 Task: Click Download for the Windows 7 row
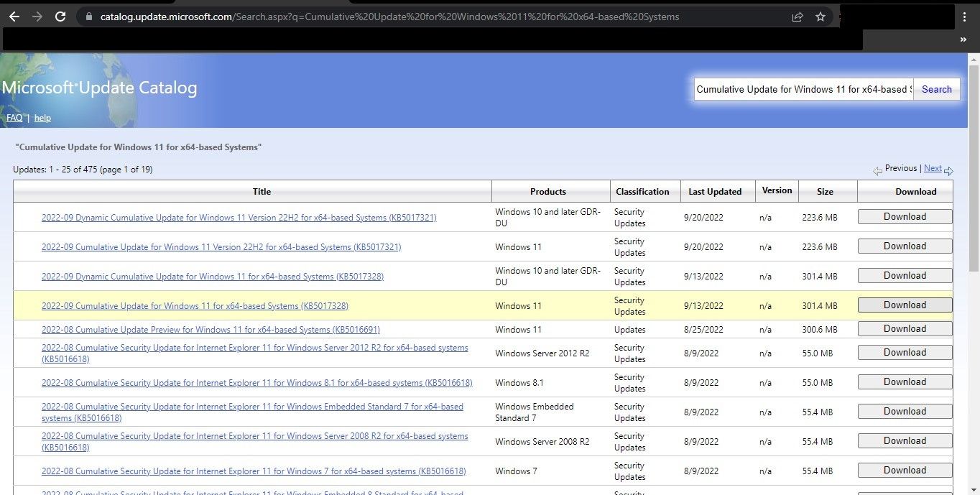(x=905, y=471)
